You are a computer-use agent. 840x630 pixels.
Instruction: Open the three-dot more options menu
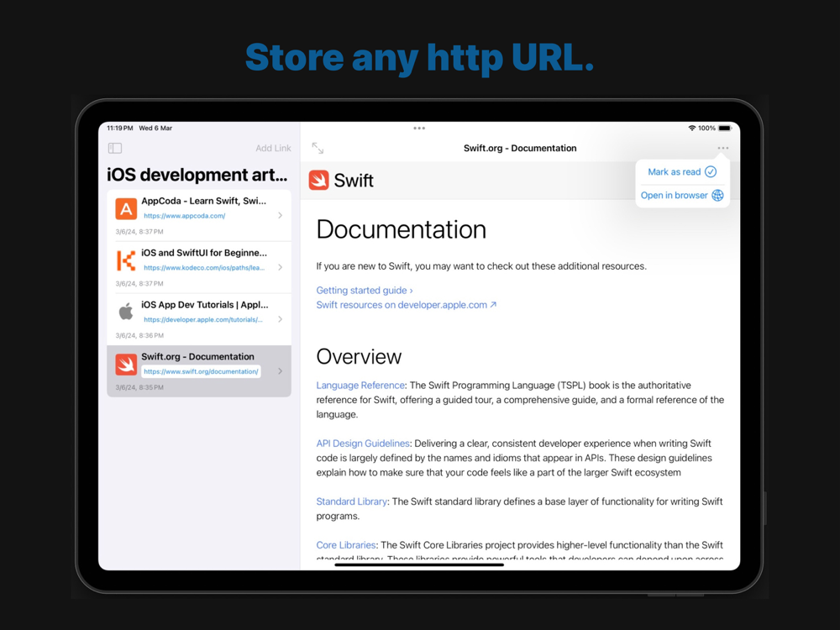click(722, 148)
